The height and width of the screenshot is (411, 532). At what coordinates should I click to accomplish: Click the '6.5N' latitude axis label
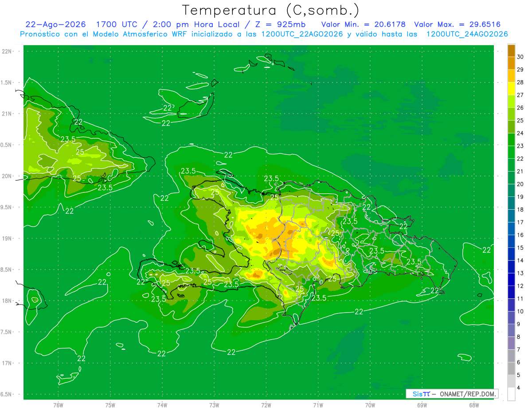pos(6,394)
